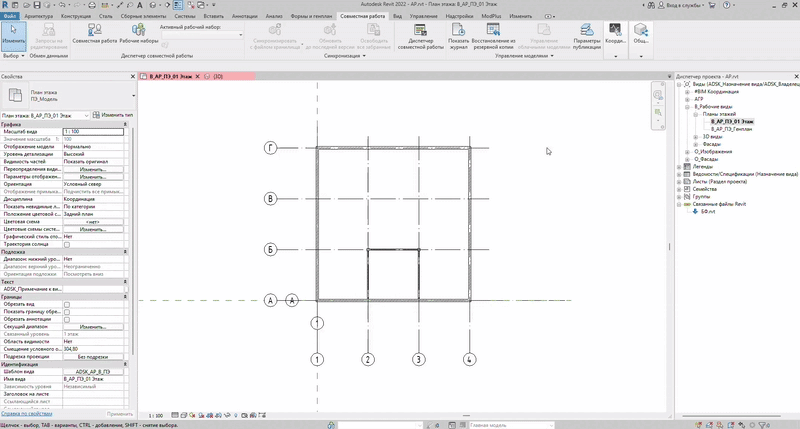Click the Имя вида value field
The image size is (800, 429).
(93, 379)
